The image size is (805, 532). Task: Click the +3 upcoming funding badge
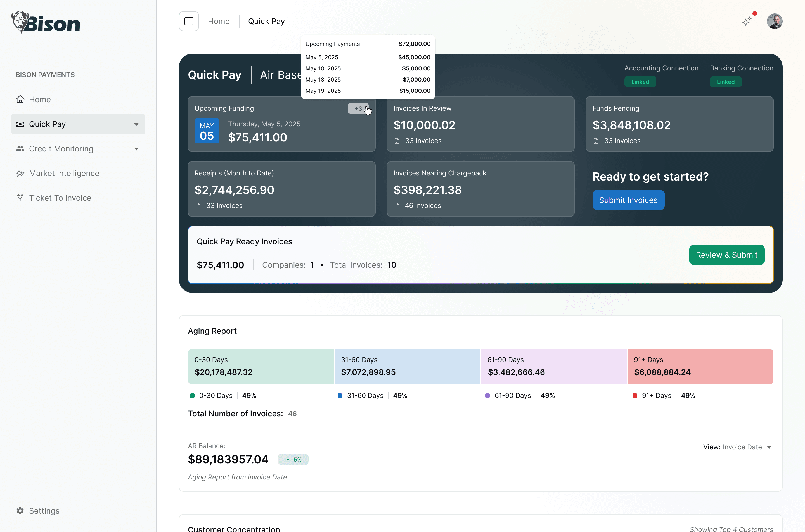358,109
